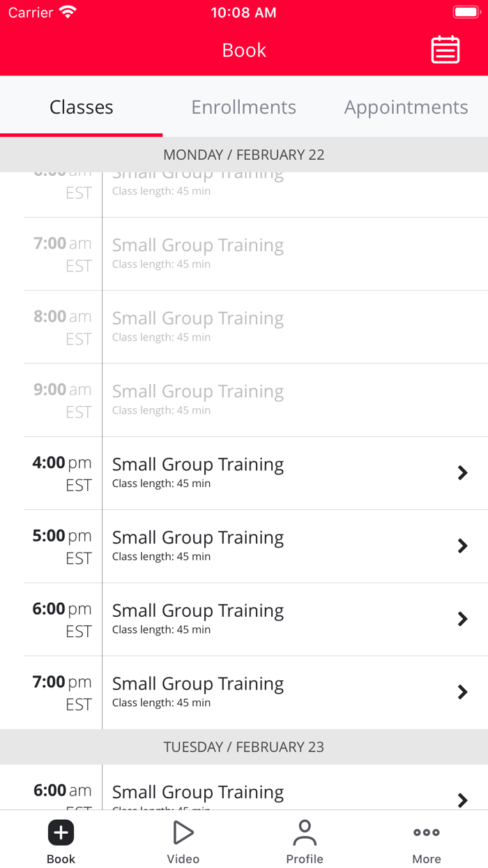Tap the Monday / February 22 header
The image size is (488, 868).
[244, 155]
